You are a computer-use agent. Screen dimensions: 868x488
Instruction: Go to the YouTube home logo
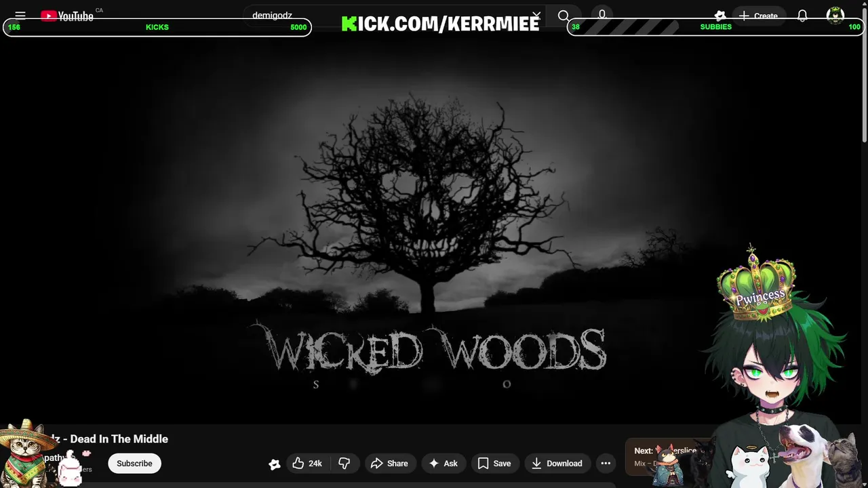pyautogui.click(x=67, y=16)
